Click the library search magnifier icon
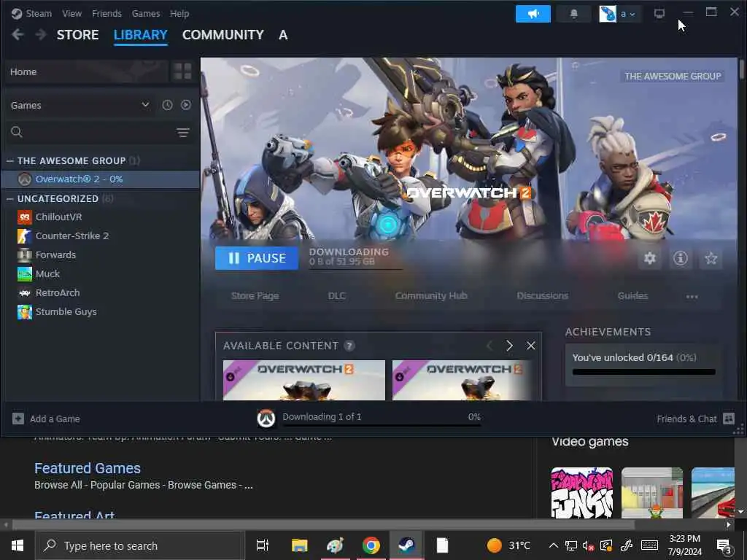 (17, 132)
